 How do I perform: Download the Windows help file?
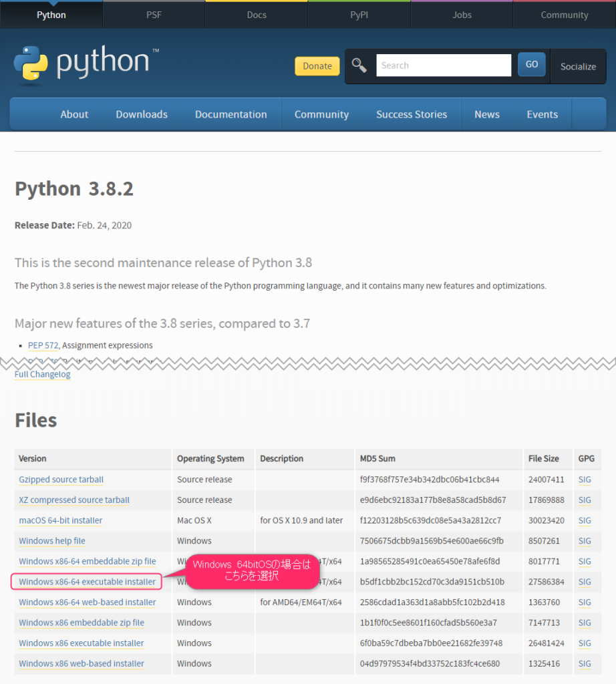[x=52, y=541]
